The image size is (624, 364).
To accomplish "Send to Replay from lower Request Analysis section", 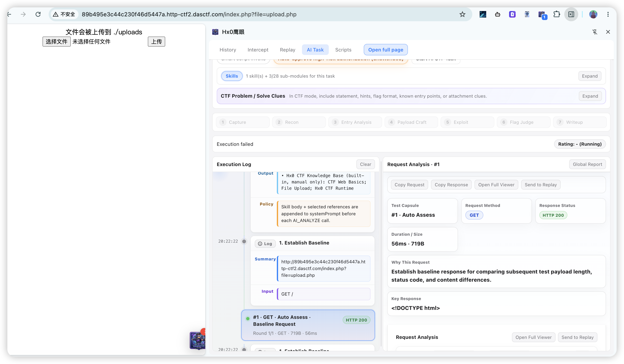I will pyautogui.click(x=577, y=337).
